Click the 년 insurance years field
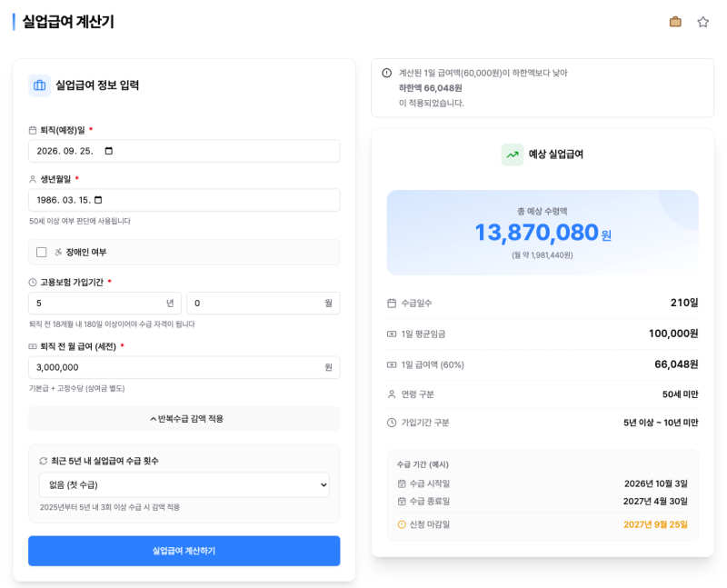This screenshot has width=727, height=588. [x=105, y=304]
